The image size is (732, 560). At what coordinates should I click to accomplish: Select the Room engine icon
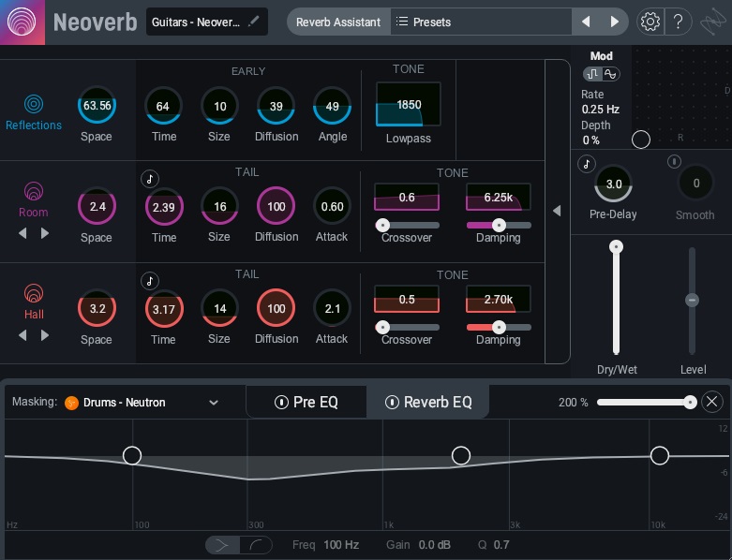34,191
